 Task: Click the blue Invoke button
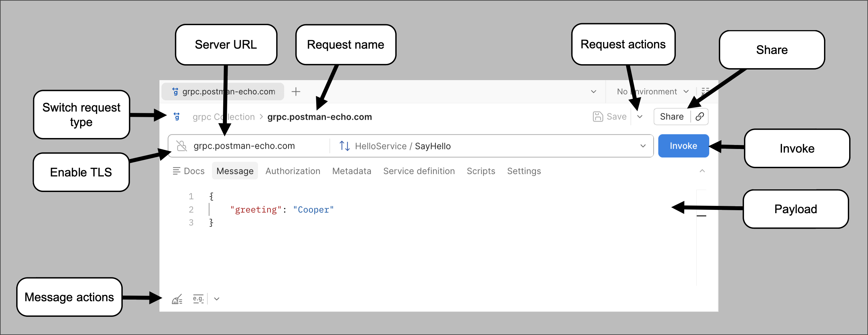(x=683, y=146)
